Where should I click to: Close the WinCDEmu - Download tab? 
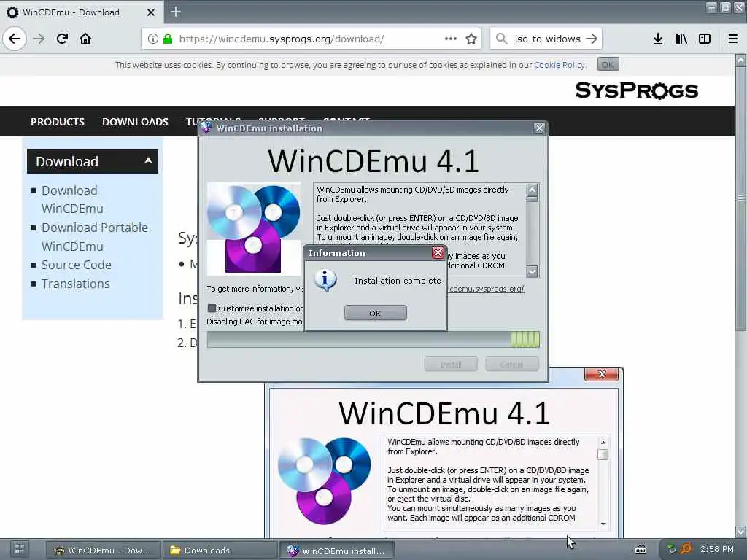tap(151, 12)
